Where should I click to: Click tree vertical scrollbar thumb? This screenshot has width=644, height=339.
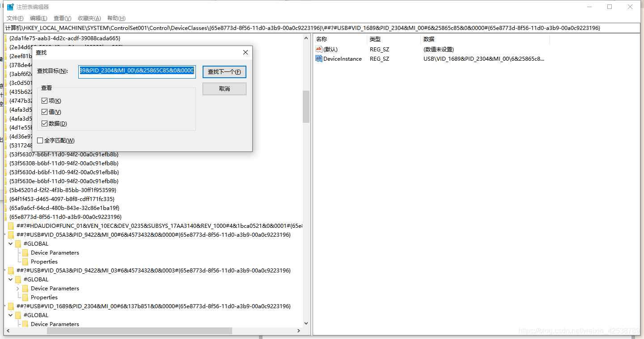[306, 107]
